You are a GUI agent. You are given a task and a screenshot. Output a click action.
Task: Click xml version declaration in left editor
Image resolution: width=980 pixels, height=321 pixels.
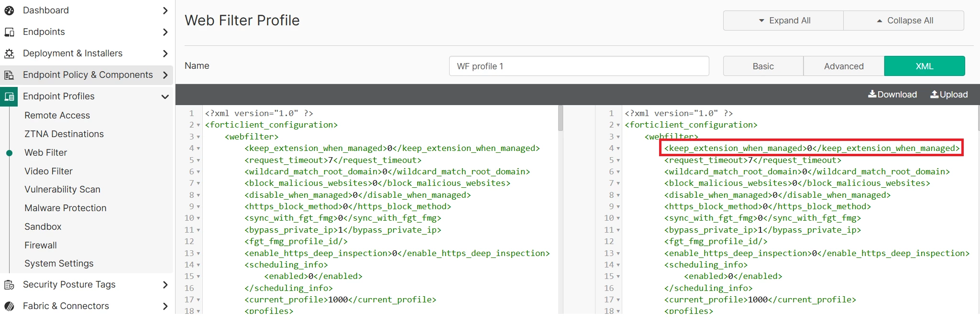click(x=259, y=114)
